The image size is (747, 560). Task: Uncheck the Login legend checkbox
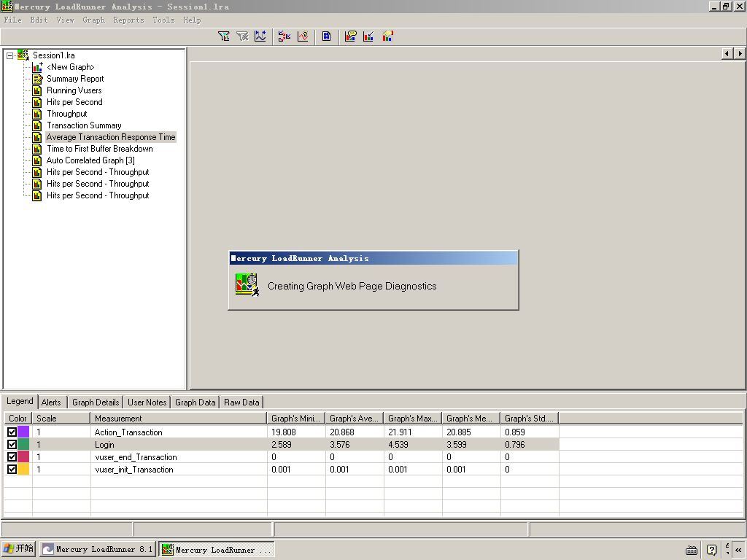12,444
